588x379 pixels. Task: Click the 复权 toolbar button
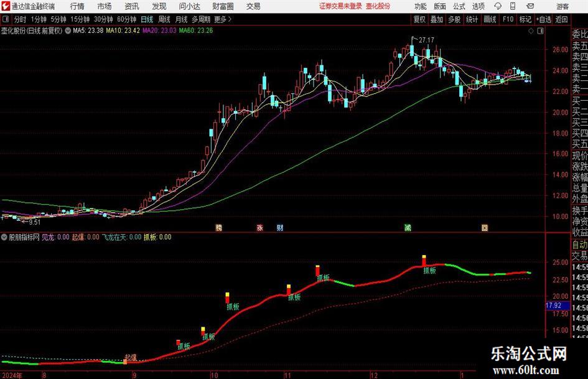click(419, 19)
